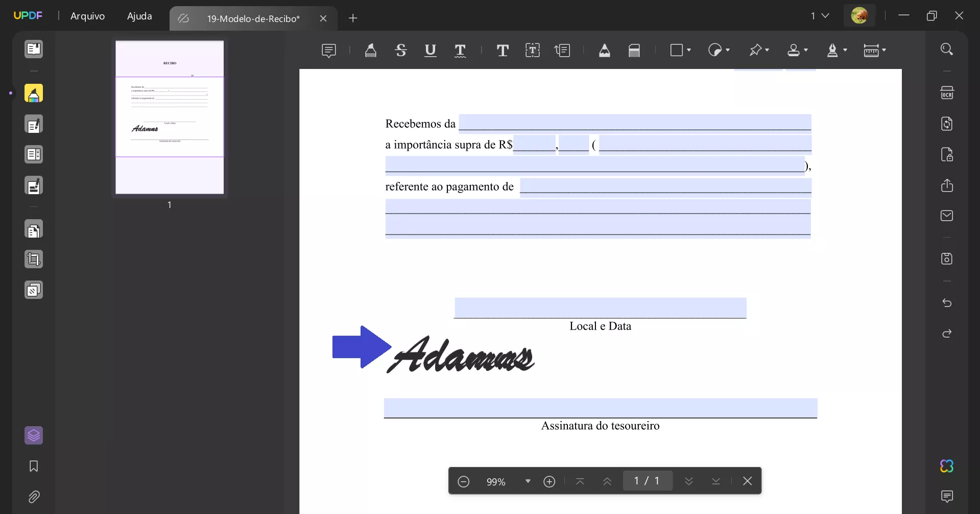
Task: Open Page Tools watermark icon in sidebar
Action: click(x=34, y=290)
